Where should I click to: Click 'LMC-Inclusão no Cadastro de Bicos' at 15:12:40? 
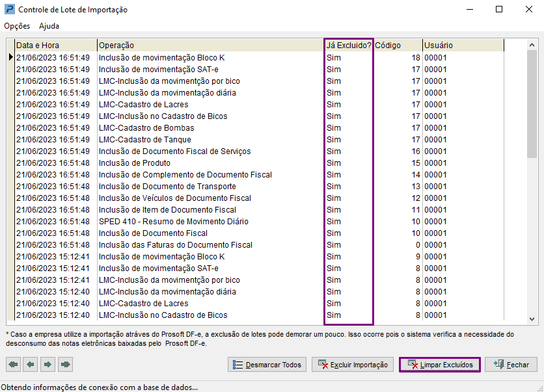(x=163, y=315)
